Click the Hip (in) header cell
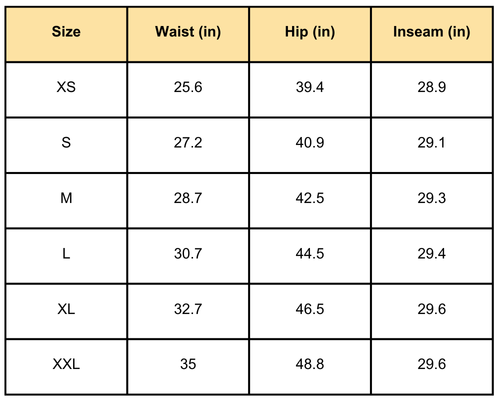Screen dimensions: 500x400 (310, 35)
